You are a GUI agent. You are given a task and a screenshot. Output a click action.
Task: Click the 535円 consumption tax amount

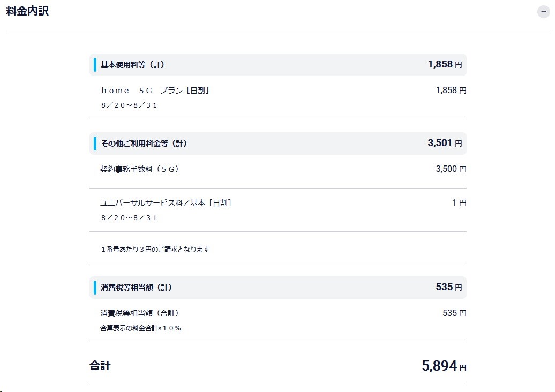coord(449,287)
